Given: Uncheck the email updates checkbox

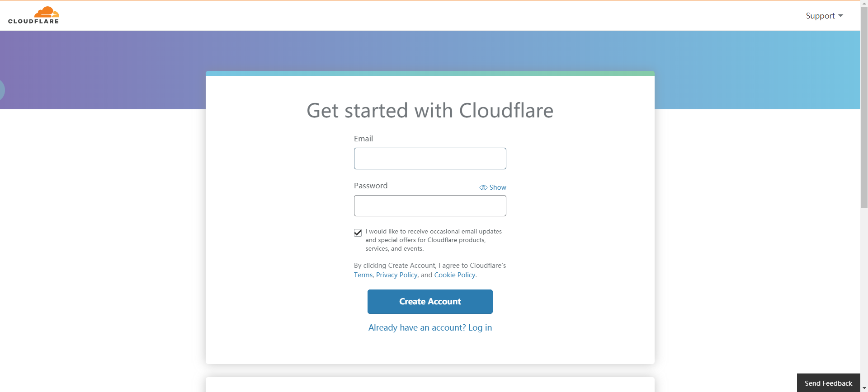Looking at the screenshot, I should point(358,233).
